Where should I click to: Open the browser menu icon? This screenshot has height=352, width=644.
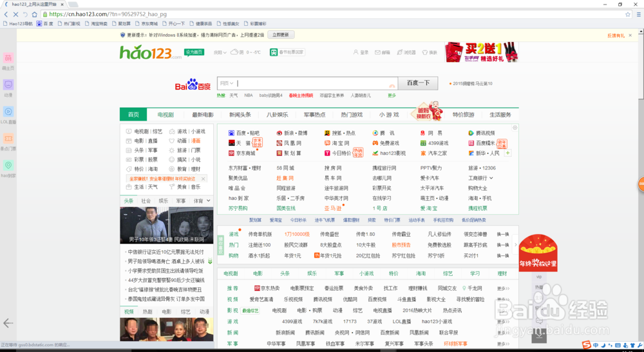pos(639,14)
